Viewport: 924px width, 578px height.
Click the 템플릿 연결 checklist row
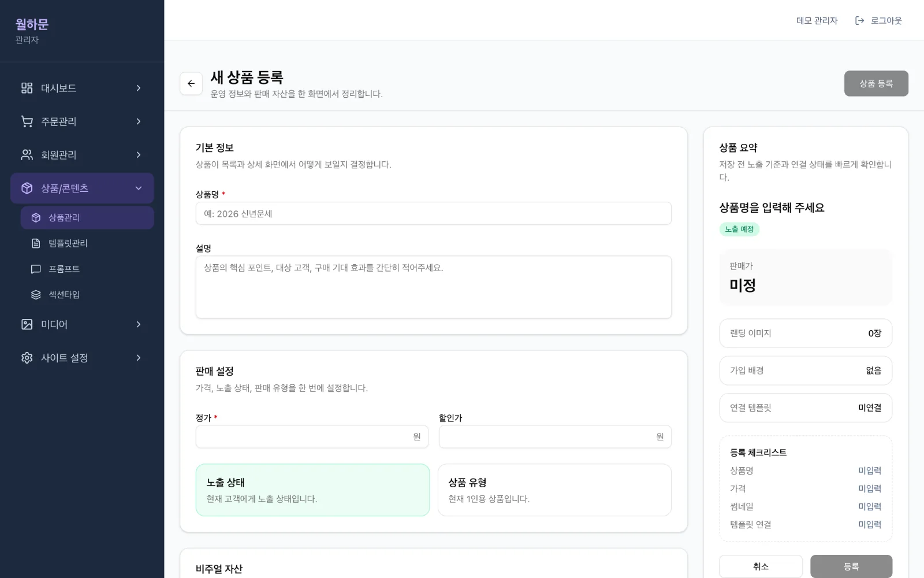[x=806, y=525]
